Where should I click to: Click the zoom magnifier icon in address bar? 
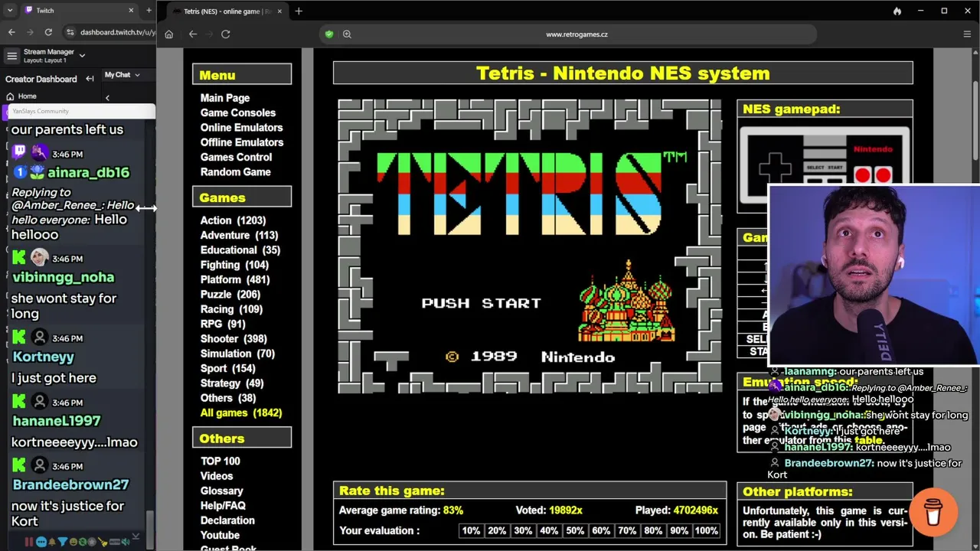[347, 34]
